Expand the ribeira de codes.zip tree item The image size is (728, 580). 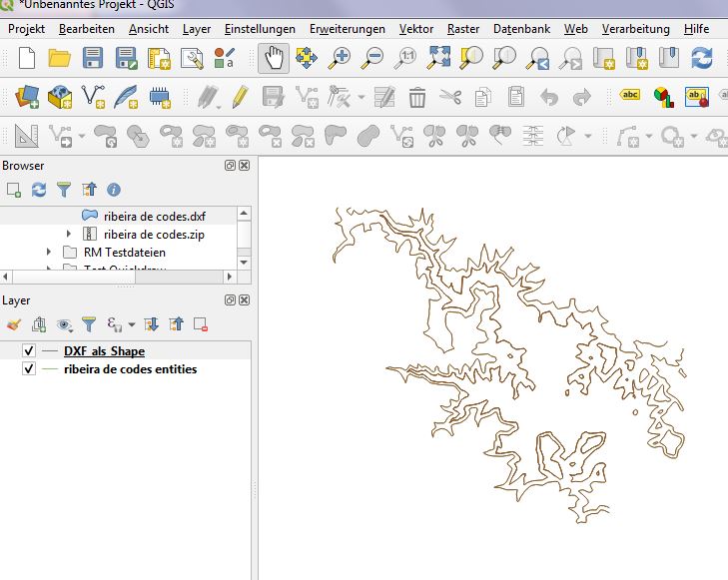tap(69, 235)
